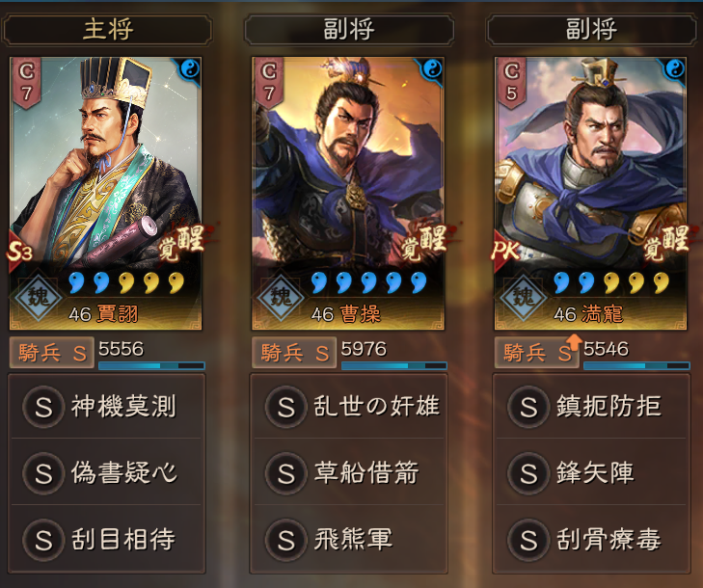703x588 pixels.
Task: Click the 魏 faction emblem on 賈詡's card
Action: [x=39, y=297]
